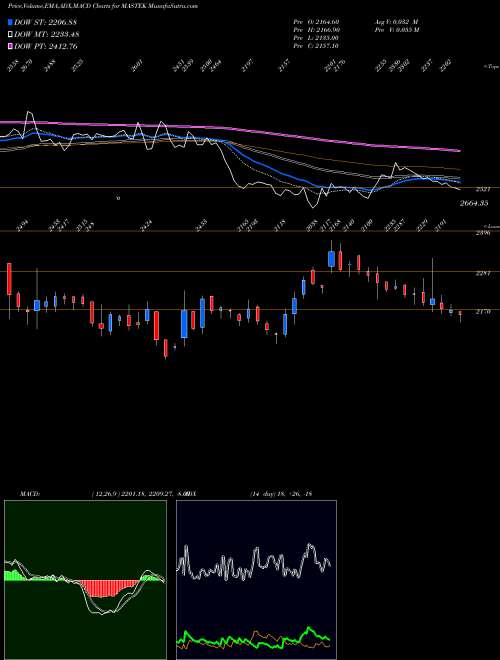This screenshot has height=660, width=500.
Task: Click the 'Avg V: 0.032 M' volume text
Action: click(395, 21)
